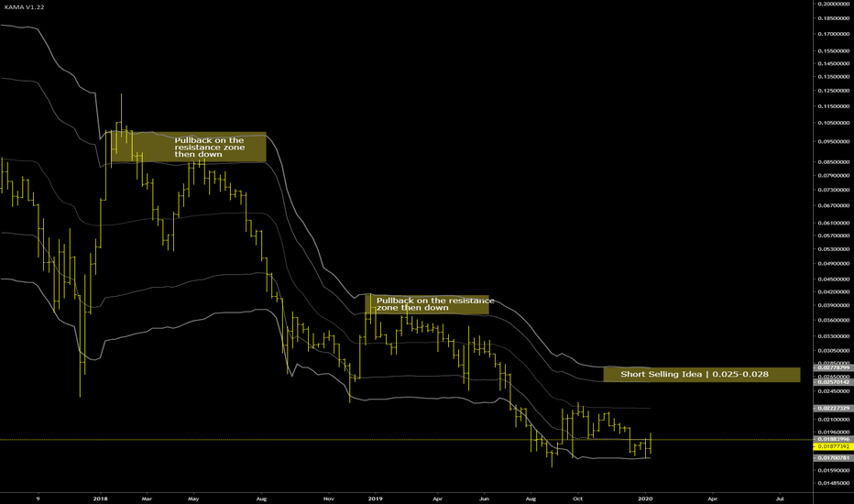Click the 0.06100000 price axis label
Image resolution: width=854 pixels, height=504 pixels.
[833, 223]
